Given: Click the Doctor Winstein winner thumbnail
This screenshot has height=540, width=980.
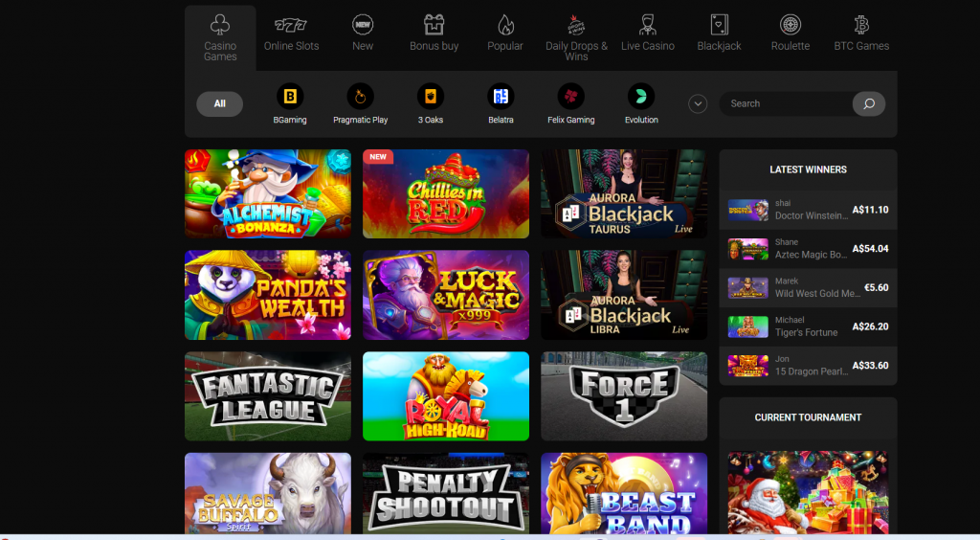Looking at the screenshot, I should click(x=748, y=210).
